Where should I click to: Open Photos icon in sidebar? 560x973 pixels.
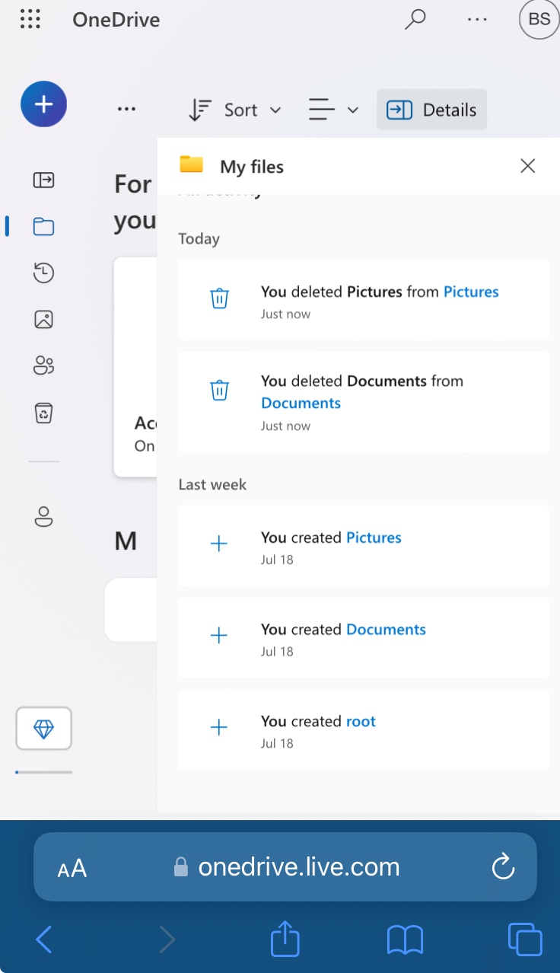click(43, 319)
